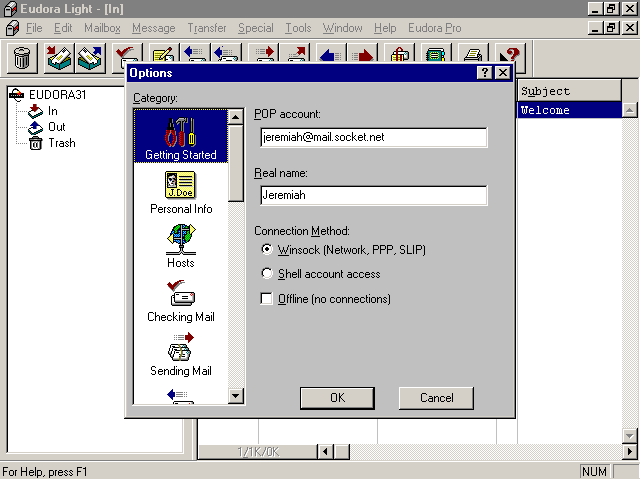Enable the Offline (no connections) checkbox
Image resolution: width=640 pixels, height=480 pixels.
click(x=266, y=299)
